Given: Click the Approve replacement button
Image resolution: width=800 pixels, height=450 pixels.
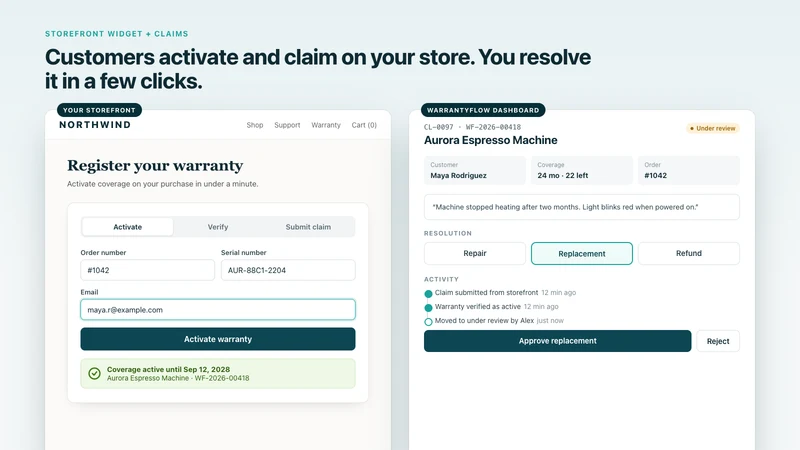Looking at the screenshot, I should (558, 341).
